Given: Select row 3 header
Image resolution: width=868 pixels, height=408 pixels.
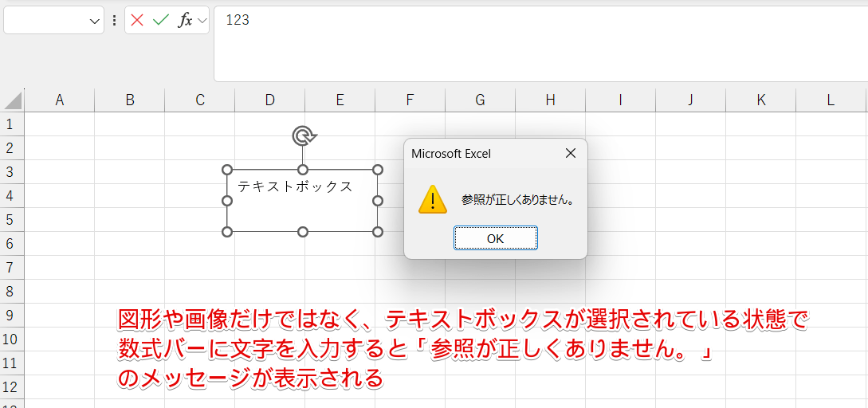Looking at the screenshot, I should [x=10, y=171].
